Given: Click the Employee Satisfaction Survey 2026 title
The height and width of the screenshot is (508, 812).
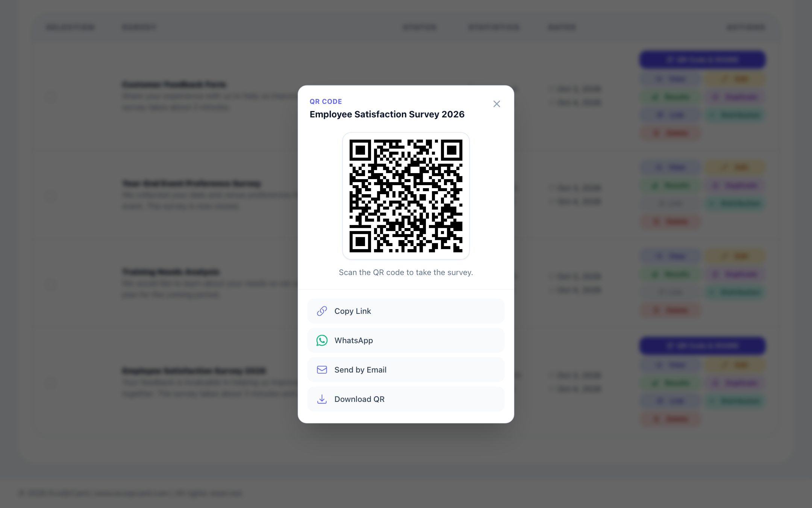Looking at the screenshot, I should 387,114.
